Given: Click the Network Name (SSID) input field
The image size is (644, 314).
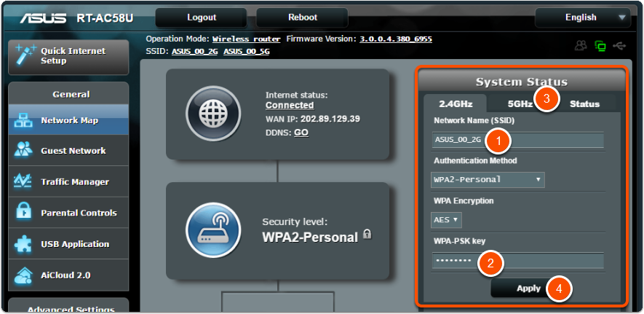Looking at the screenshot, I should click(x=517, y=140).
